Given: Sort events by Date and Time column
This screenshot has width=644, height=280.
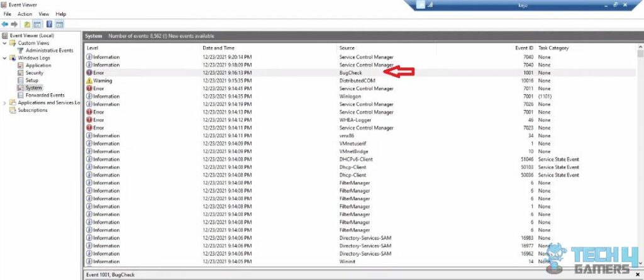Looking at the screenshot, I should click(x=219, y=48).
